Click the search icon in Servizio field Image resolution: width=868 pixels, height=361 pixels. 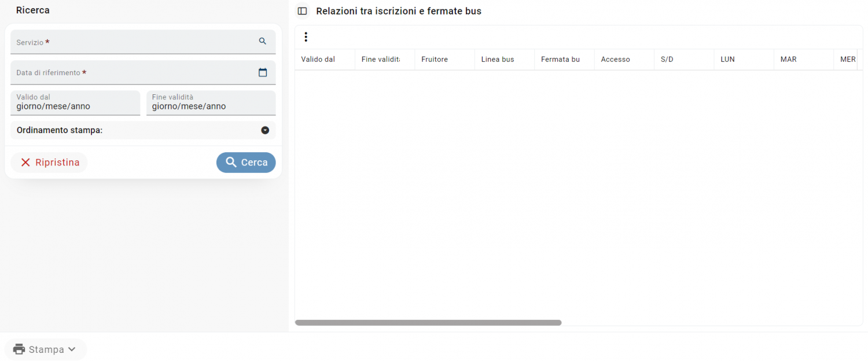click(262, 41)
